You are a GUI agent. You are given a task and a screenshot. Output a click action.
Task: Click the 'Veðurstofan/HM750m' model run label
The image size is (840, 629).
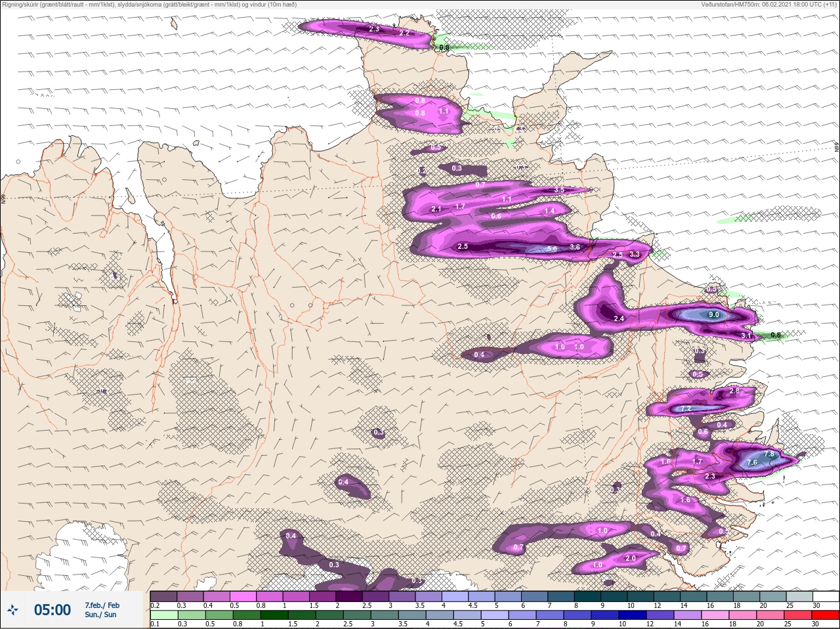coord(768,4)
